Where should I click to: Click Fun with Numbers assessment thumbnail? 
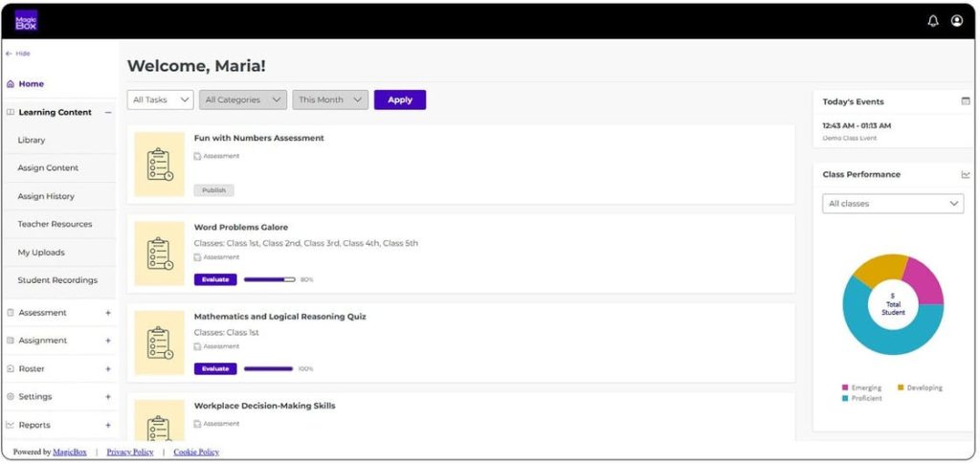(159, 165)
